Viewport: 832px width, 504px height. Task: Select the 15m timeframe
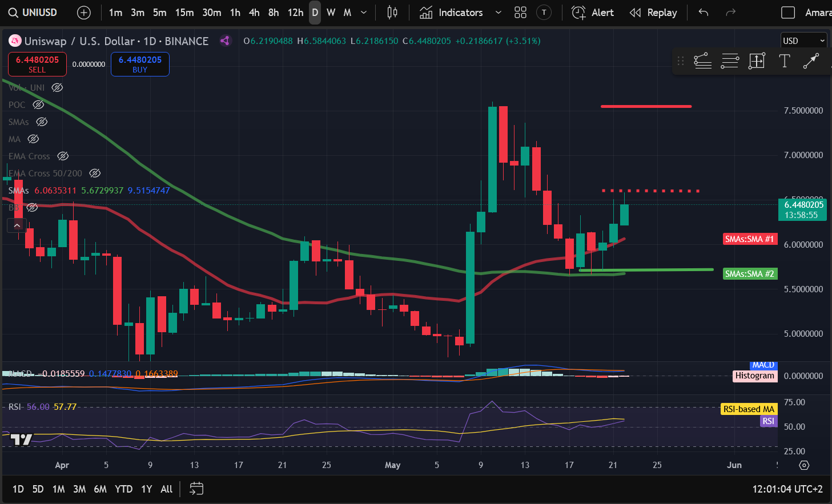click(x=184, y=13)
